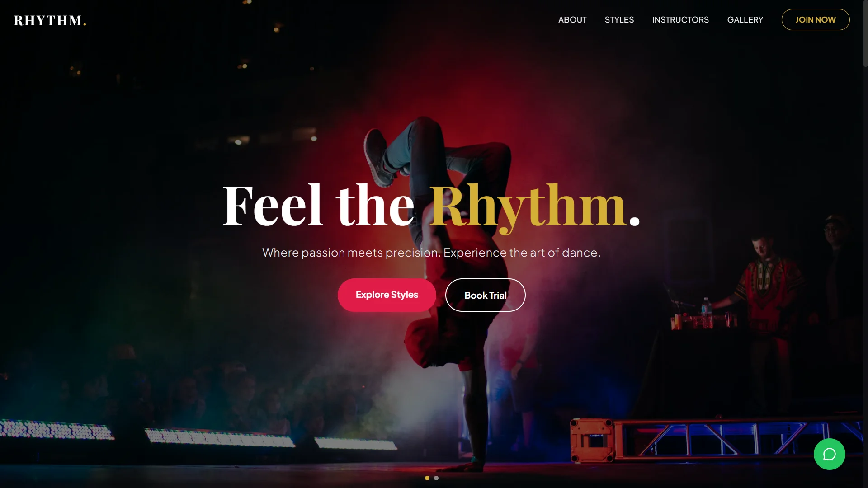
Task: Navigate to the Gallery nav link
Action: coord(745,20)
